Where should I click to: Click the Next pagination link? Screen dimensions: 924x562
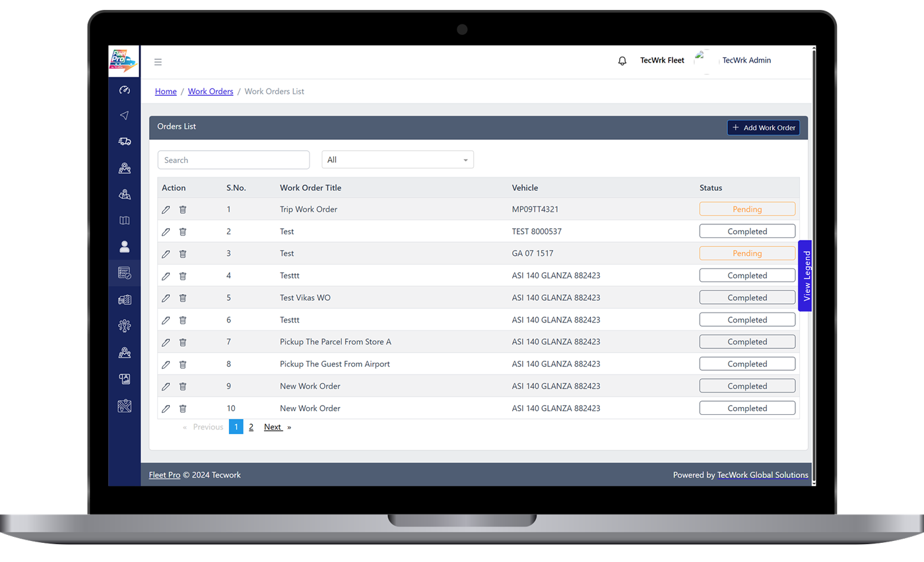coord(273,427)
